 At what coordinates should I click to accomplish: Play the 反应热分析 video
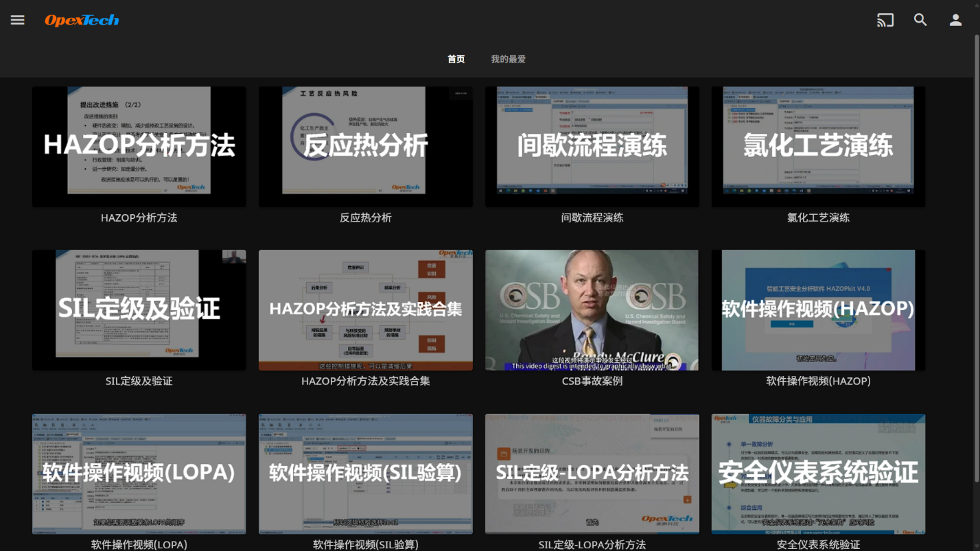365,146
